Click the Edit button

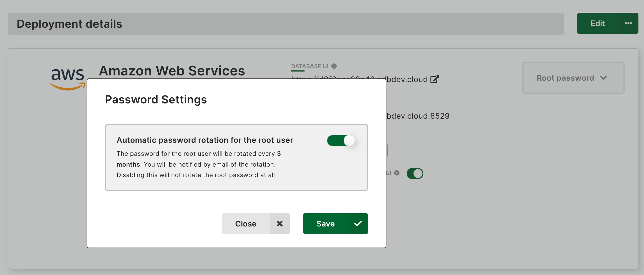pyautogui.click(x=598, y=23)
